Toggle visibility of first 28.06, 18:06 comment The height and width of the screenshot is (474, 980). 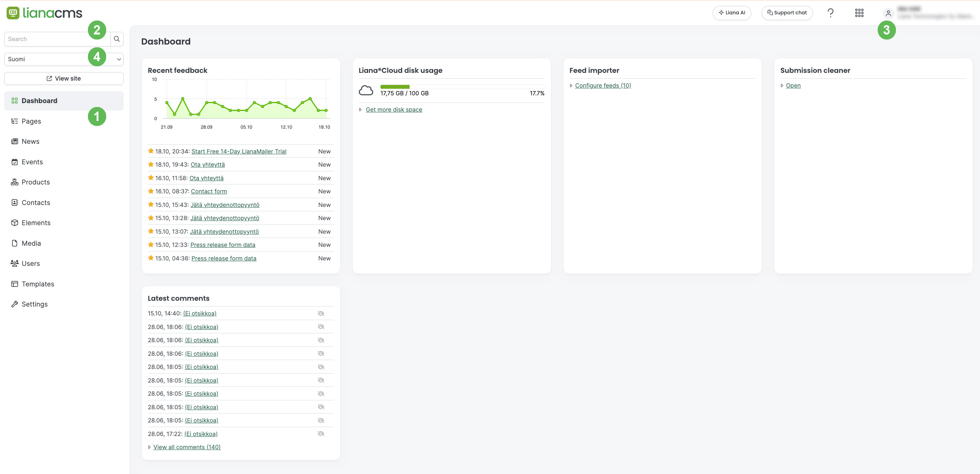coord(321,327)
